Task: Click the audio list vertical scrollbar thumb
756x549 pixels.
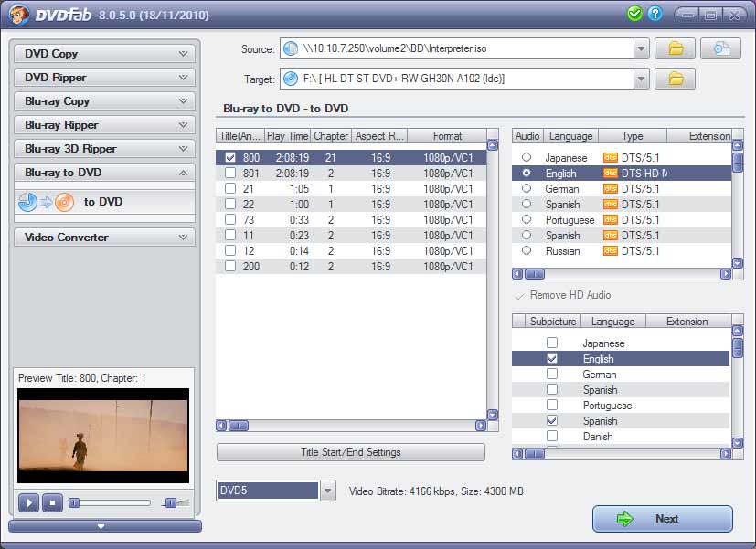Action: tap(737, 162)
